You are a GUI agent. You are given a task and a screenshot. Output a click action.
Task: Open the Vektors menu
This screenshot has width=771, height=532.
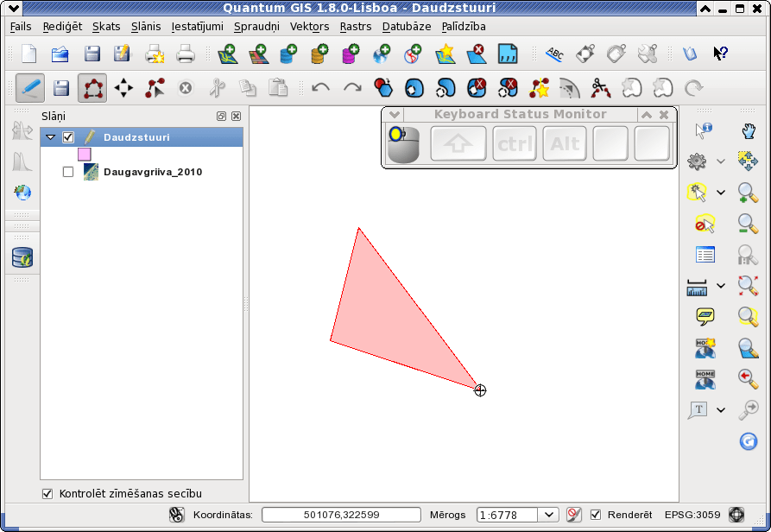point(309,27)
